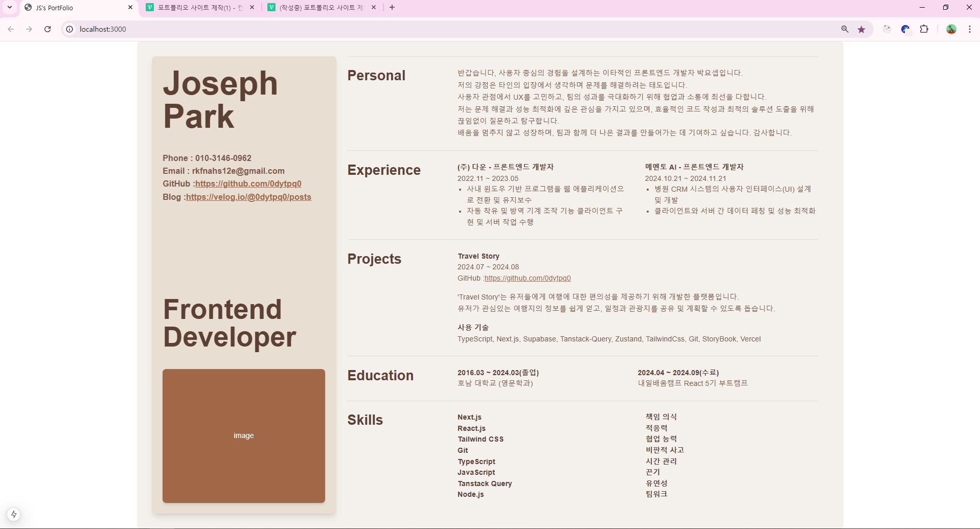Viewport: 980px width, 529px height.
Task: Open the velog Blog link
Action: pos(248,197)
